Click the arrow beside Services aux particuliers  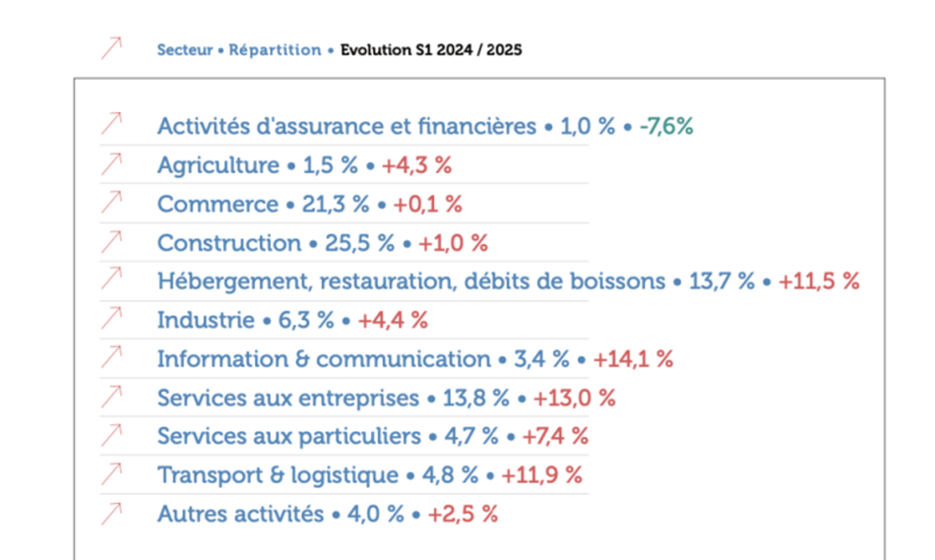point(112,435)
